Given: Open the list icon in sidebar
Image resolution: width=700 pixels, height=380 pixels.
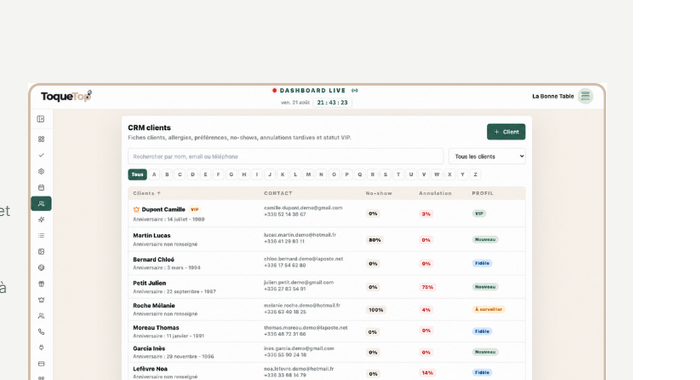Looking at the screenshot, I should coord(41,236).
